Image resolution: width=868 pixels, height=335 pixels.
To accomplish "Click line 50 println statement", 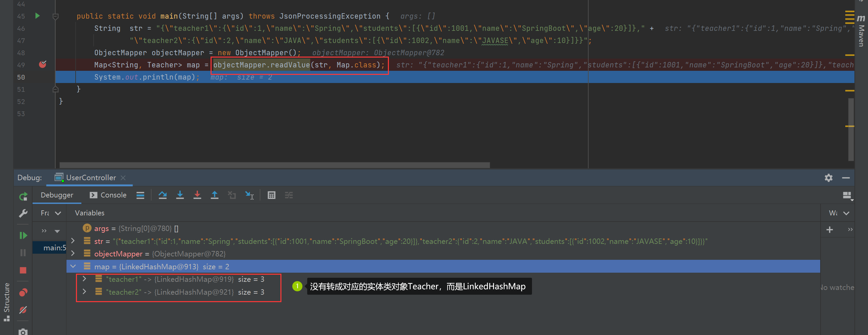I will click(x=147, y=77).
